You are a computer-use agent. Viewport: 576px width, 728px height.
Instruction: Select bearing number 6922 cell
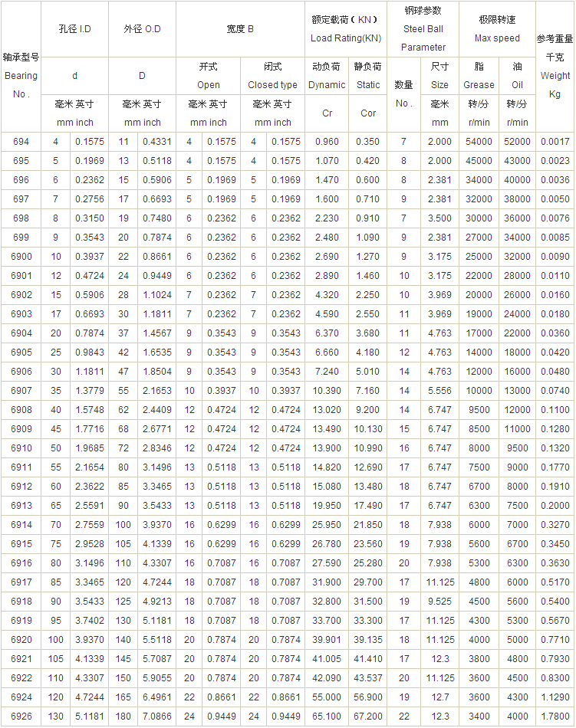tap(21, 678)
